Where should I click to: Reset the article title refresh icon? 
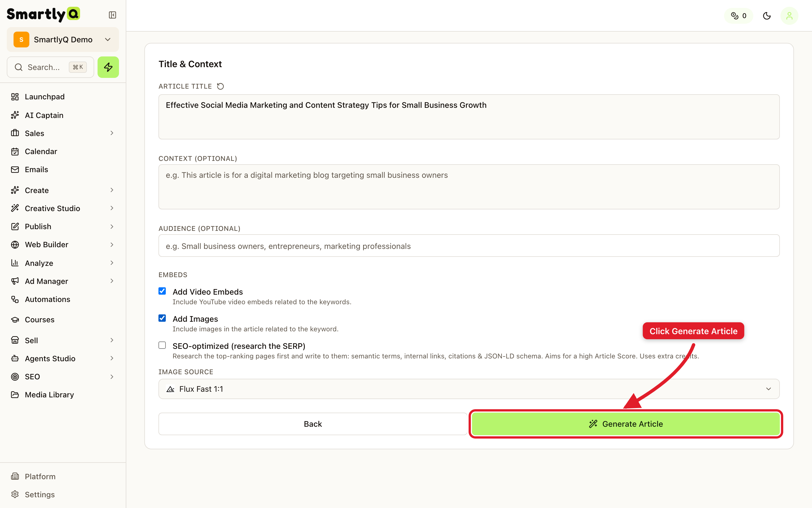pyautogui.click(x=220, y=86)
